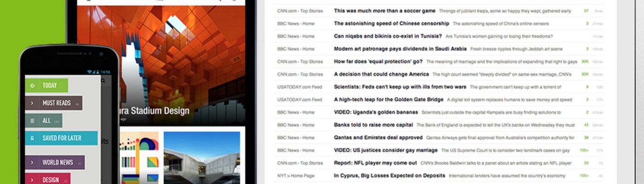This screenshot has width=644, height=184.
Task: Expand the Design category chevron
Action: pos(32,180)
